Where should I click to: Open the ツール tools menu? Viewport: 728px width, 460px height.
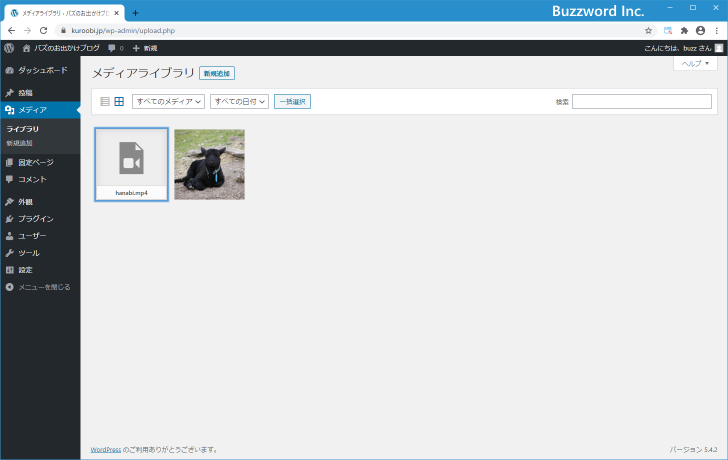click(28, 252)
